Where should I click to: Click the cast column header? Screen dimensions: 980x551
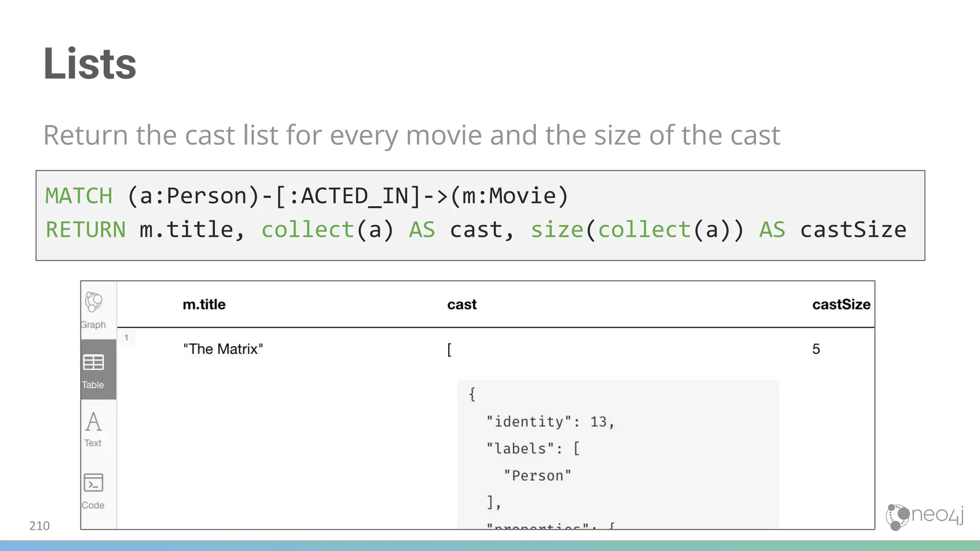tap(462, 305)
